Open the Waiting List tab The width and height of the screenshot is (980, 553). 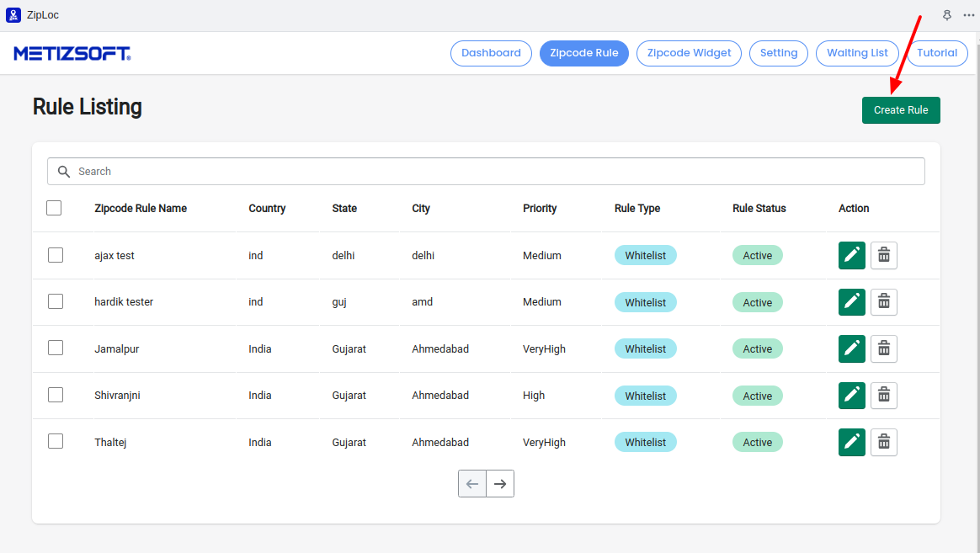tap(857, 53)
